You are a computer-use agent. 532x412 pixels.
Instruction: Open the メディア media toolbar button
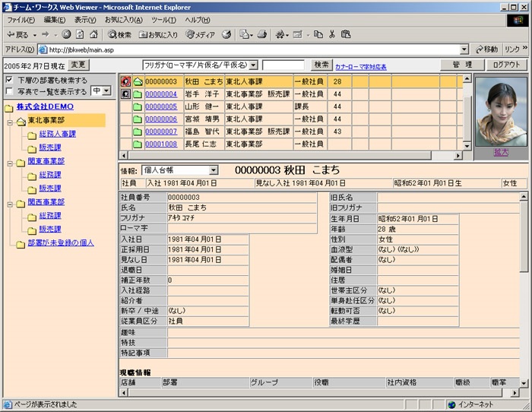tap(201, 34)
